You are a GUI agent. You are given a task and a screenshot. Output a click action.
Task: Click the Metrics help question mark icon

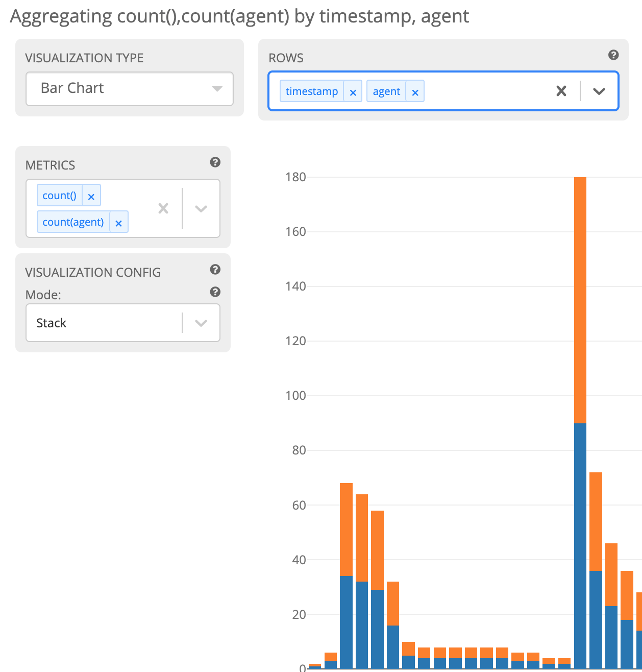tap(215, 162)
